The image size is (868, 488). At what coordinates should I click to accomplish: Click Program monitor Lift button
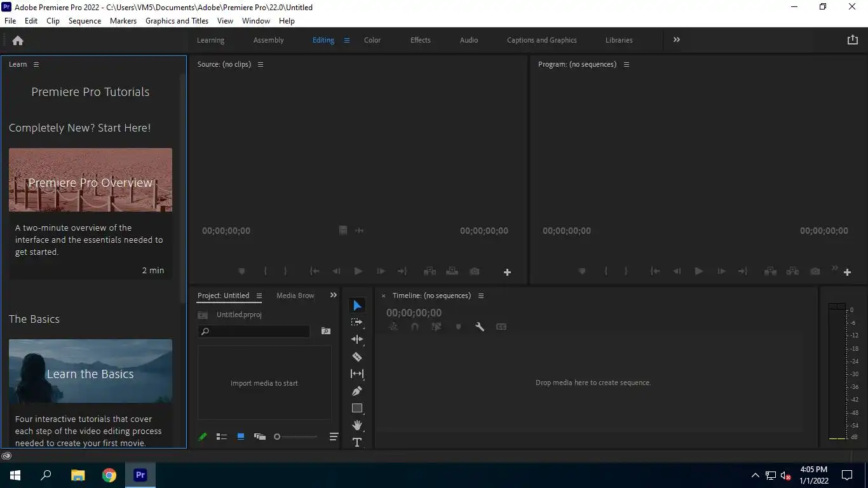pyautogui.click(x=771, y=271)
